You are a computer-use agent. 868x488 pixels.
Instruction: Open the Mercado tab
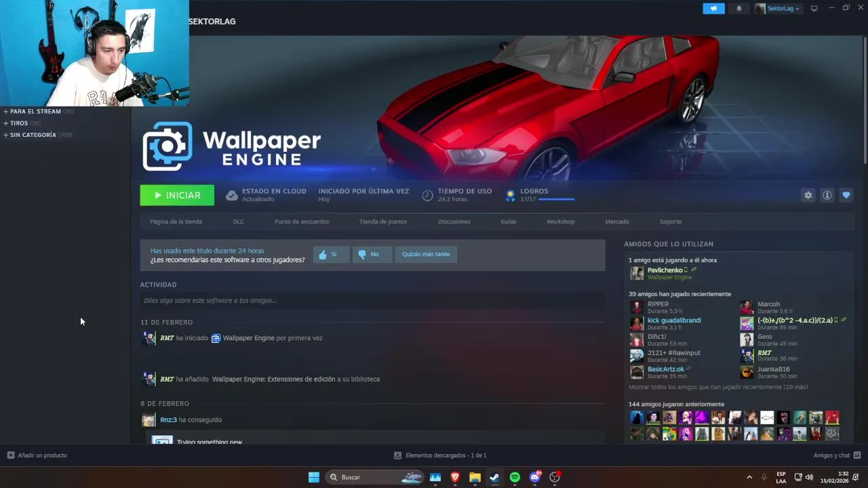(x=617, y=222)
